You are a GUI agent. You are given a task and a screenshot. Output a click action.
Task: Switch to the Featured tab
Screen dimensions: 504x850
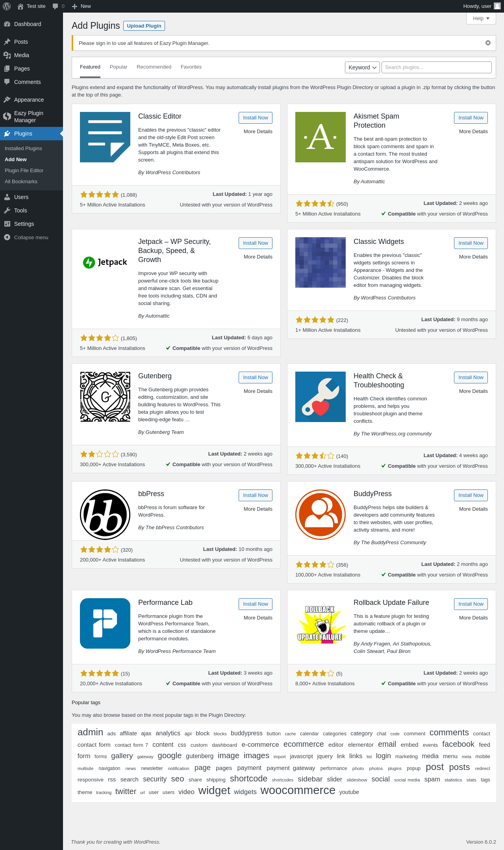(90, 67)
